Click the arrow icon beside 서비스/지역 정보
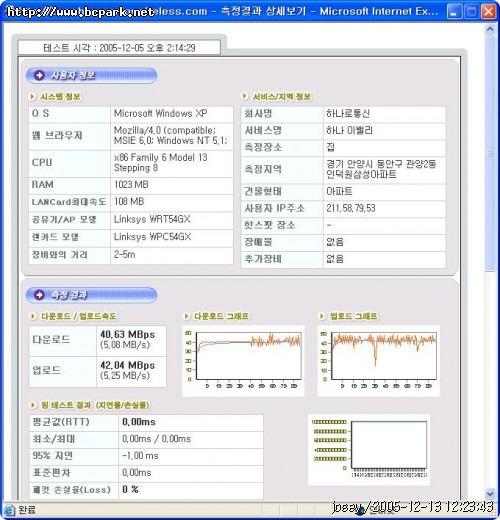 click(245, 96)
